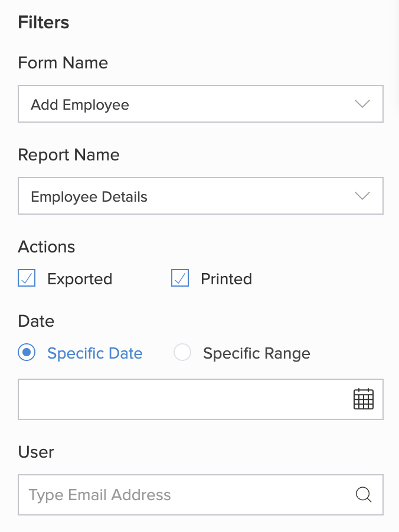Select the Specific Date radio button
The width and height of the screenshot is (399, 532).
coord(27,353)
